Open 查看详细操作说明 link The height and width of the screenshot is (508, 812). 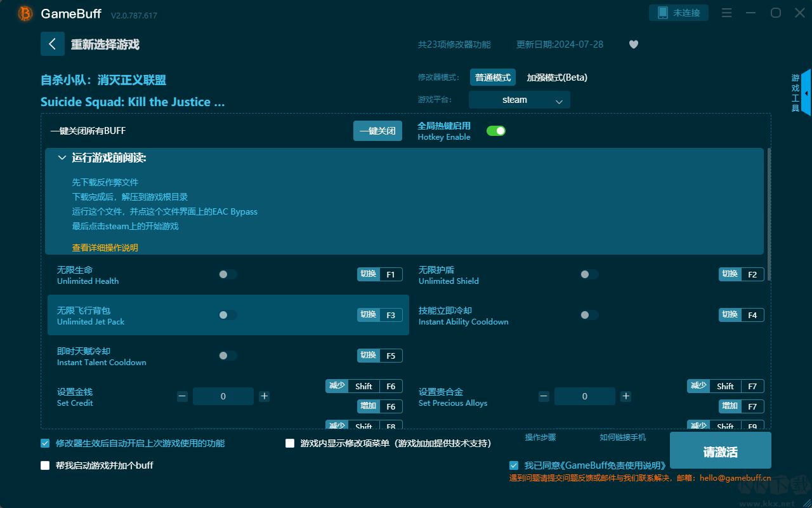tap(105, 248)
